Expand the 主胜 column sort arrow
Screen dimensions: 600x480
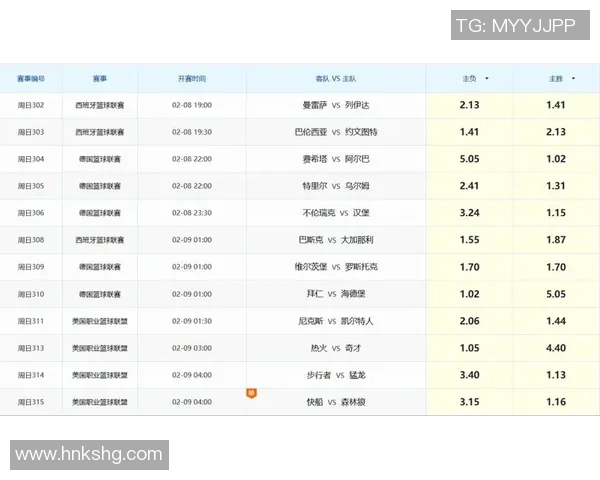(x=573, y=78)
